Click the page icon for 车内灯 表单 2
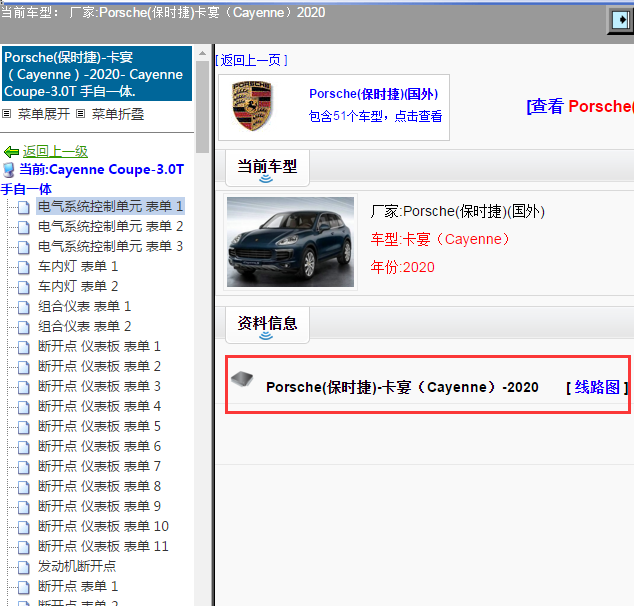The width and height of the screenshot is (634, 606). (23, 287)
